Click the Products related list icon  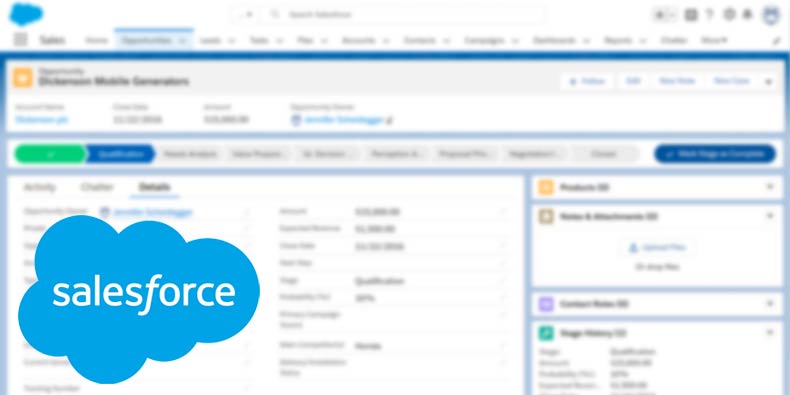tap(546, 187)
